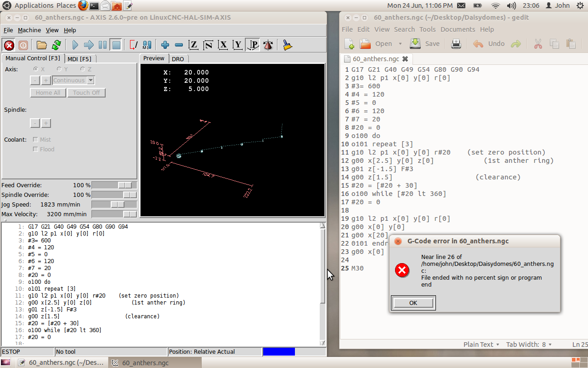The height and width of the screenshot is (368, 588).
Task: Click the Touch Off button
Action: tap(86, 92)
